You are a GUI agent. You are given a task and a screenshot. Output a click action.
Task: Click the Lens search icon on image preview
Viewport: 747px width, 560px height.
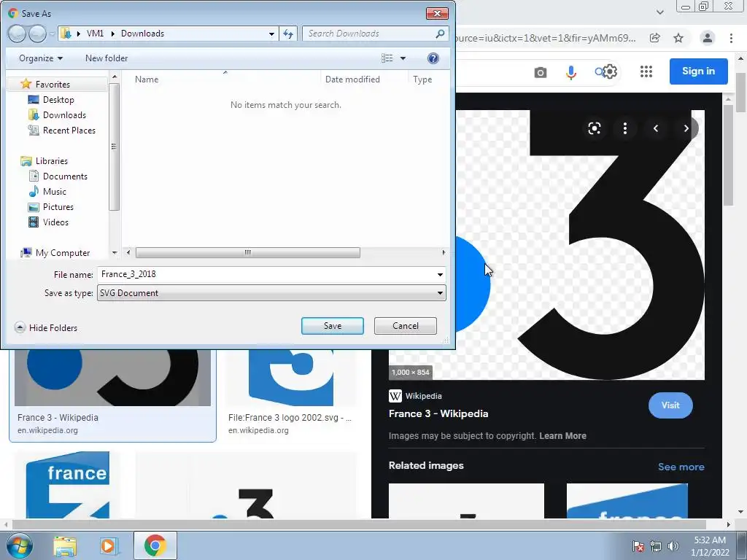(x=594, y=128)
